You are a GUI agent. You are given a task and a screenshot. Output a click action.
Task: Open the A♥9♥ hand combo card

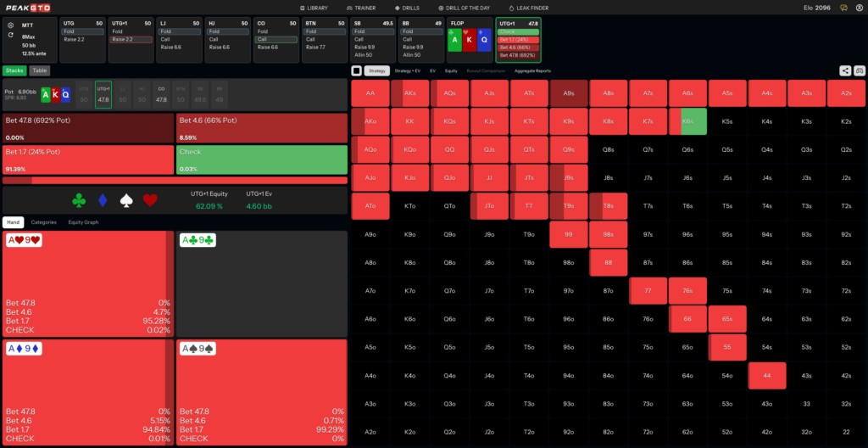click(88, 284)
